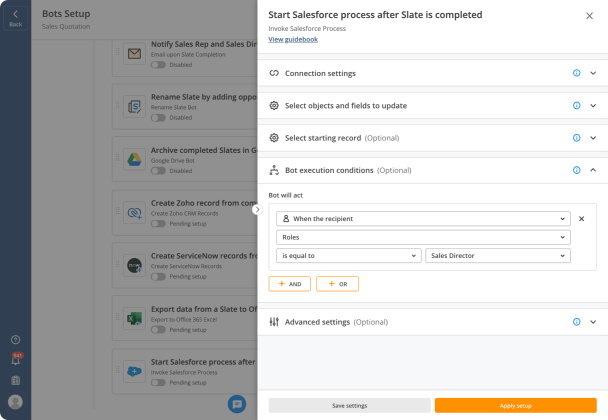Click the email envelope bot icon
The image size is (608, 420).
[x=135, y=54]
